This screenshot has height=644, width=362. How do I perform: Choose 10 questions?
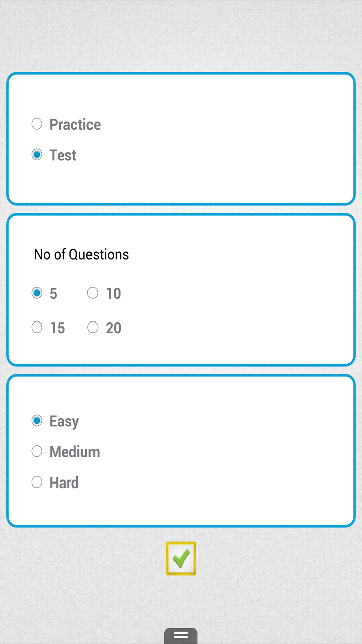93,292
